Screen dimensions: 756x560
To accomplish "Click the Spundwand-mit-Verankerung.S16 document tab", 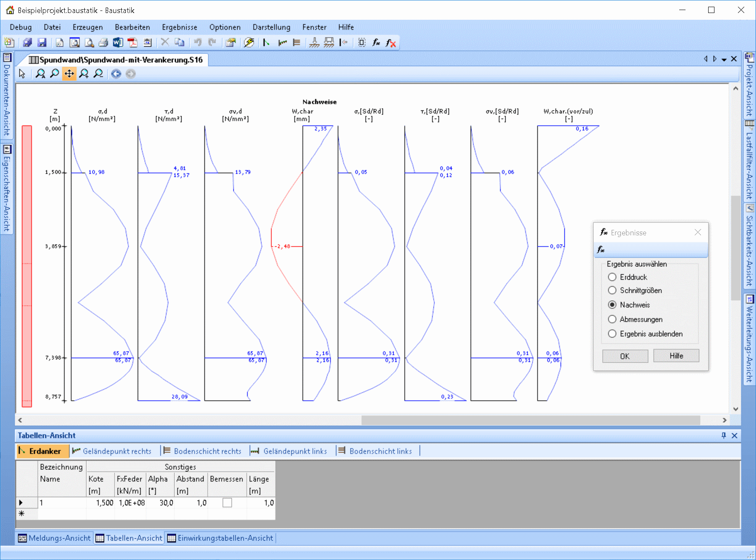I will pos(116,60).
